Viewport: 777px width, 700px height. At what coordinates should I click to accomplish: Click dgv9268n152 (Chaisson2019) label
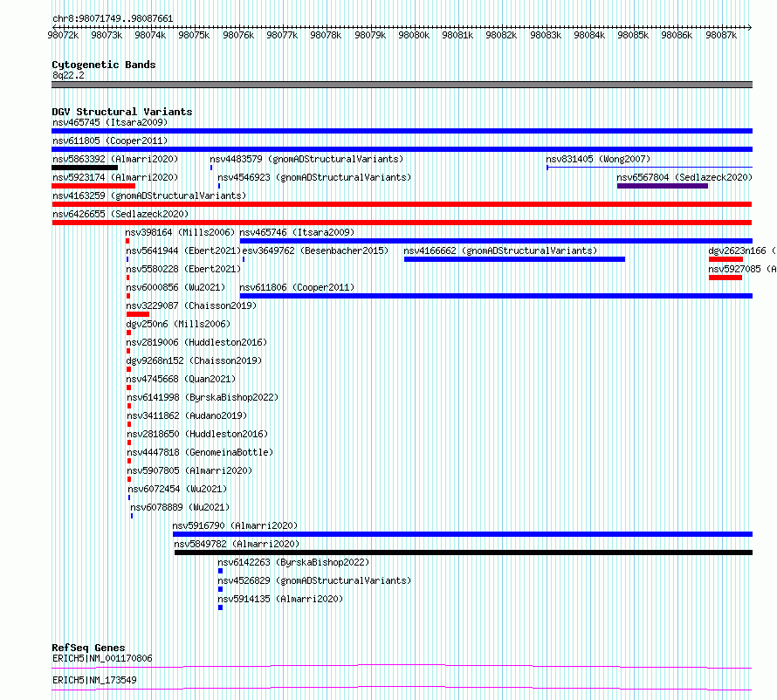(x=194, y=360)
